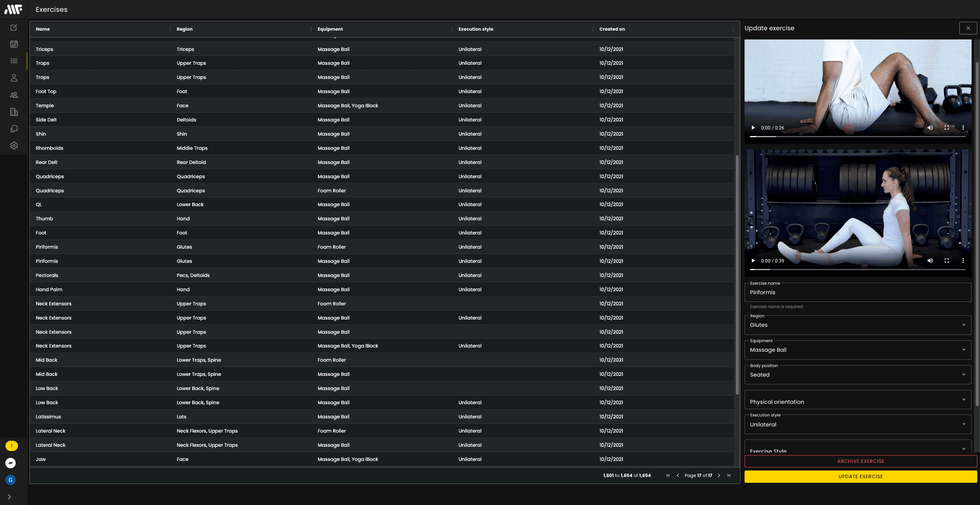Open the Equipment dropdown showing Massage Ball
Viewport: 980px width, 505px height.
pyautogui.click(x=857, y=350)
